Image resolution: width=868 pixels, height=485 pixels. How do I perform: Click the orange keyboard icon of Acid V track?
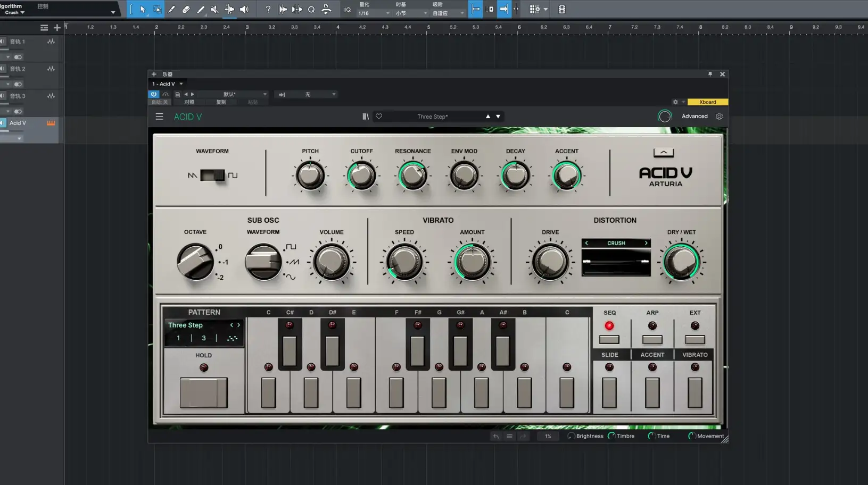51,123
